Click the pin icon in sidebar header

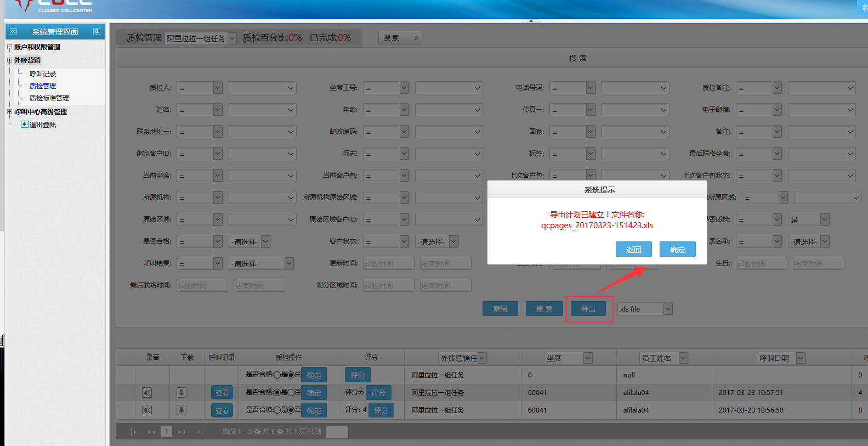point(97,32)
